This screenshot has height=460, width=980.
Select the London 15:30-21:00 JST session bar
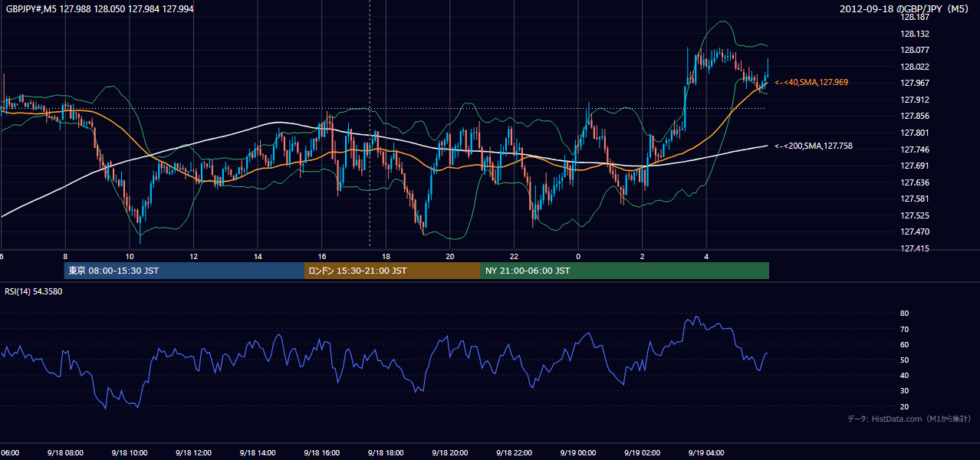coord(392,271)
